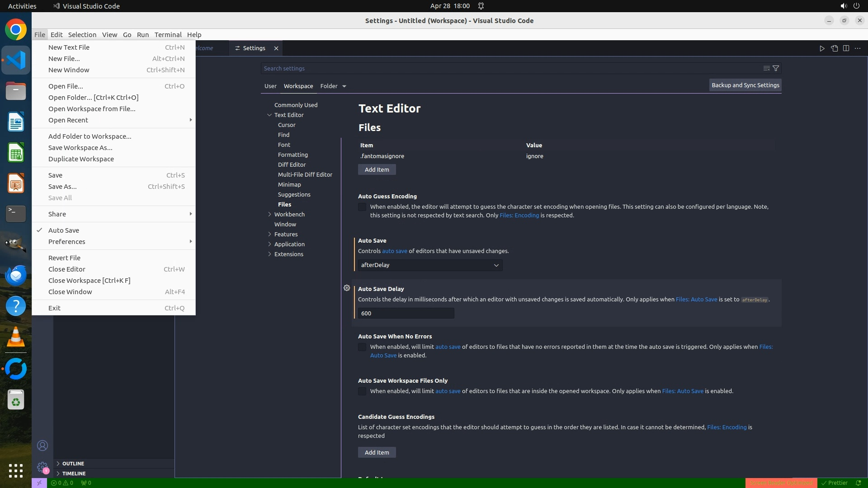
Task: Open the Auto Save afterDelay dropdown
Action: [429, 265]
